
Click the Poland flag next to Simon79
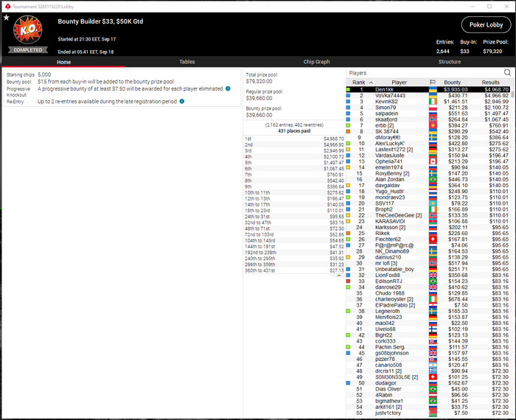pos(433,108)
